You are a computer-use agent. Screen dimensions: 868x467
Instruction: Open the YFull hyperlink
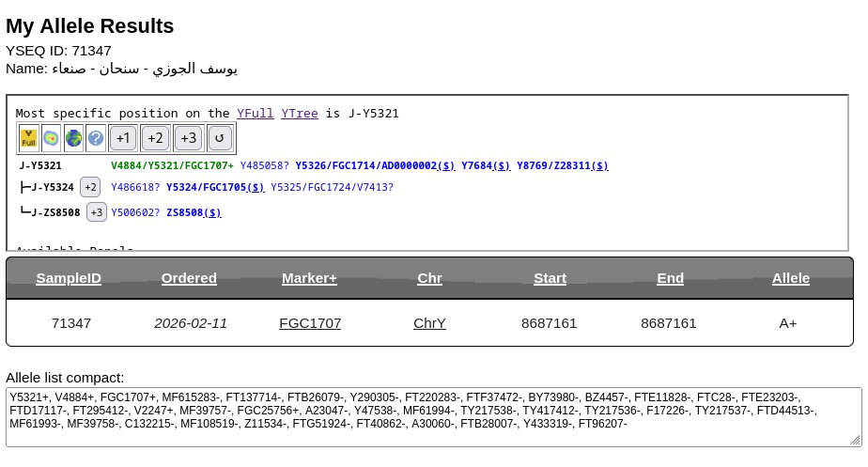click(256, 114)
